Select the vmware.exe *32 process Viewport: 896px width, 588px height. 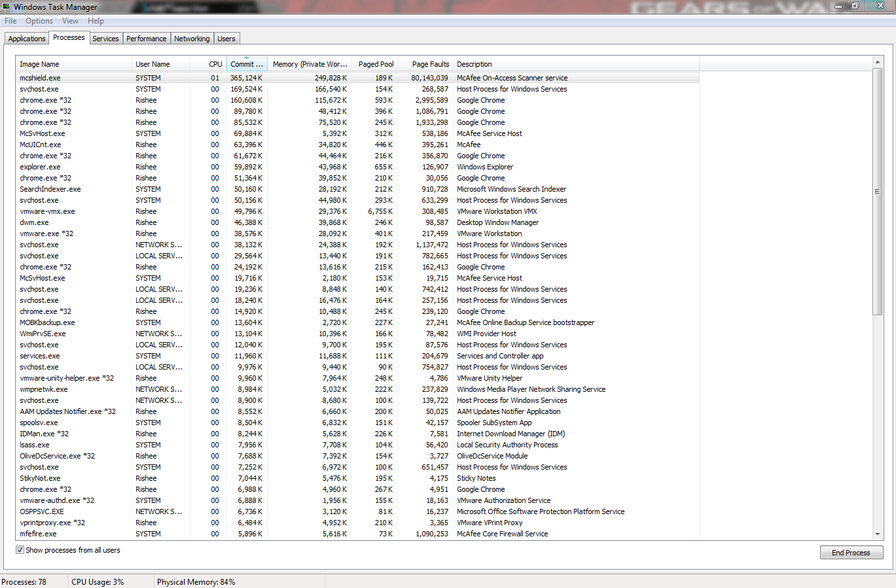[357, 233]
